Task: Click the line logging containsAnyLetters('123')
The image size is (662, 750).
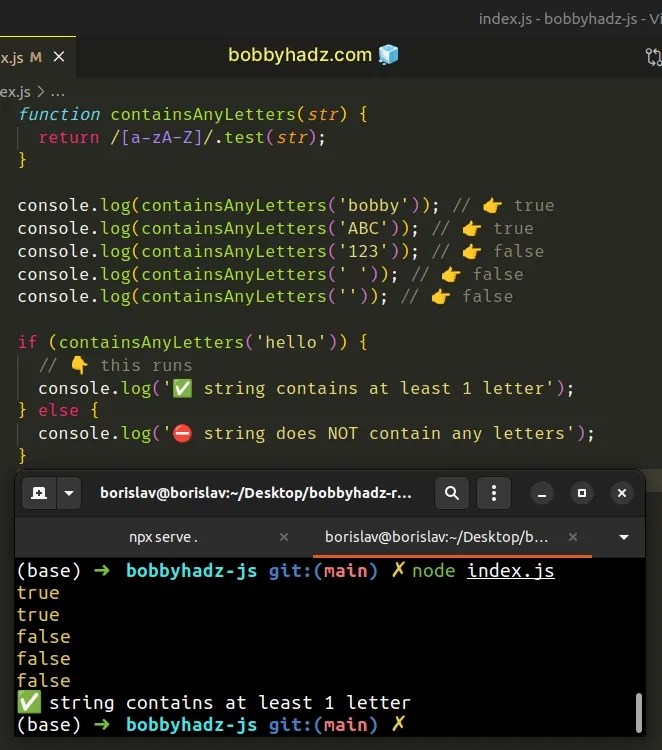Action: point(281,252)
